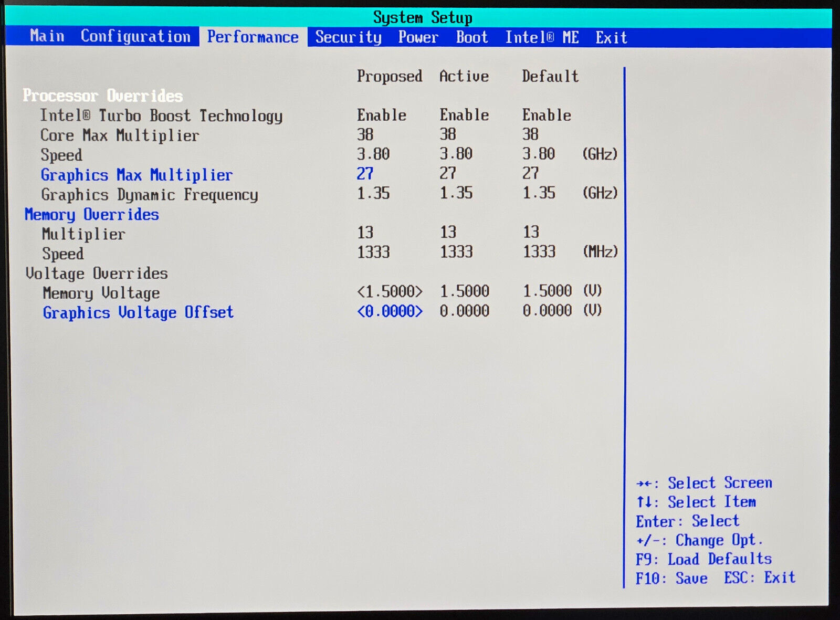This screenshot has width=840, height=620.
Task: Open the Intel ME tab
Action: [x=542, y=38]
